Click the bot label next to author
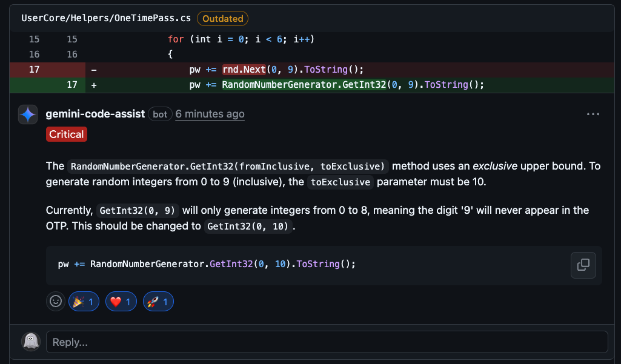This screenshot has width=621, height=364. coord(160,114)
